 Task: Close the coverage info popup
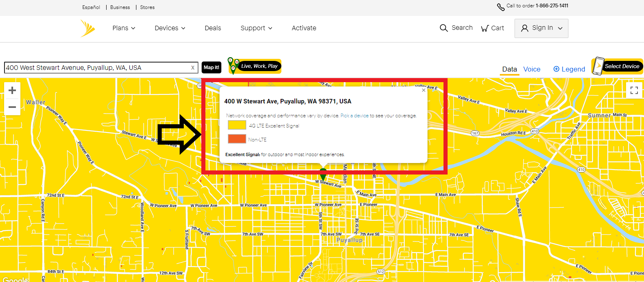[x=423, y=90]
